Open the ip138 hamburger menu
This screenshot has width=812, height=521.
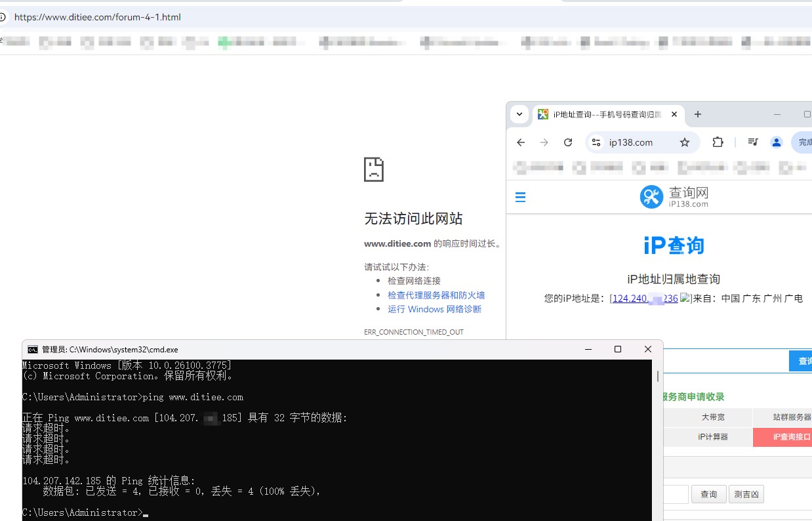tap(520, 196)
